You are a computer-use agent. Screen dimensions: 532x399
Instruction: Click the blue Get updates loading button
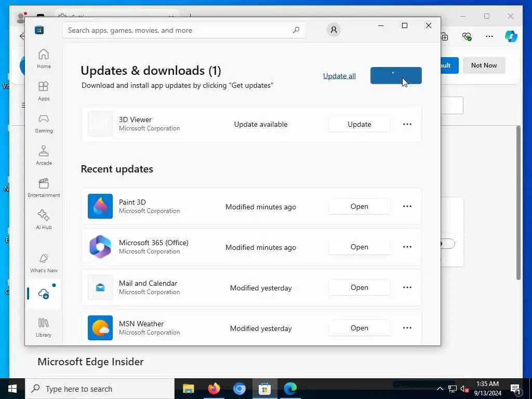click(396, 75)
